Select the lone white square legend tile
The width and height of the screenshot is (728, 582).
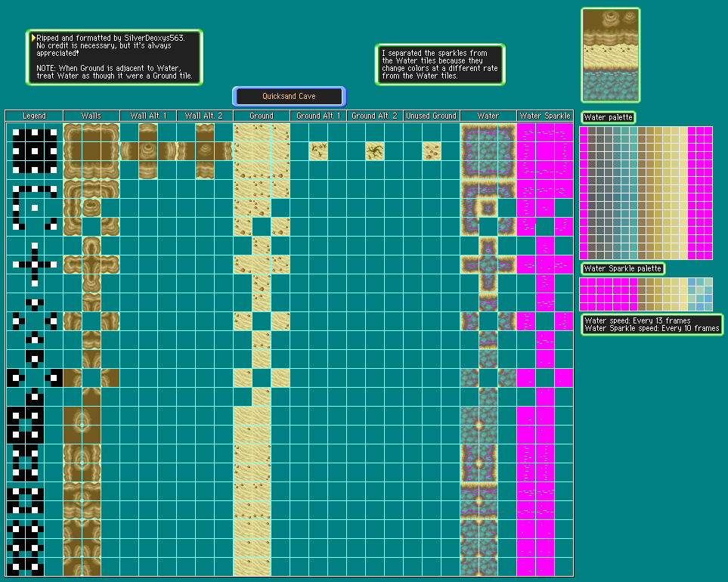click(35, 208)
